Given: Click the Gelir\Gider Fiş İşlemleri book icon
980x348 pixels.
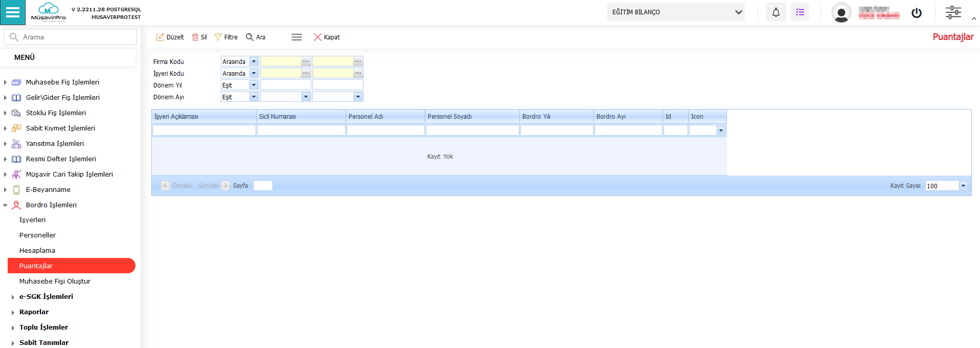Looking at the screenshot, I should pyautogui.click(x=16, y=97).
